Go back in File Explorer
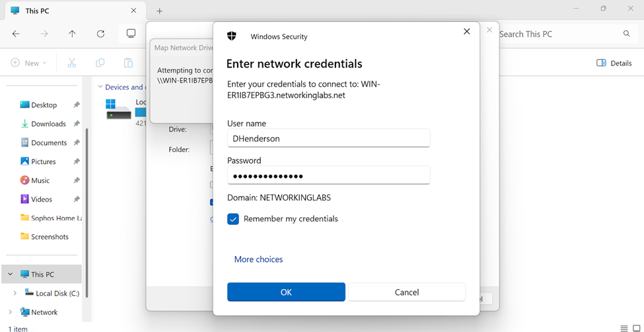 coord(16,34)
